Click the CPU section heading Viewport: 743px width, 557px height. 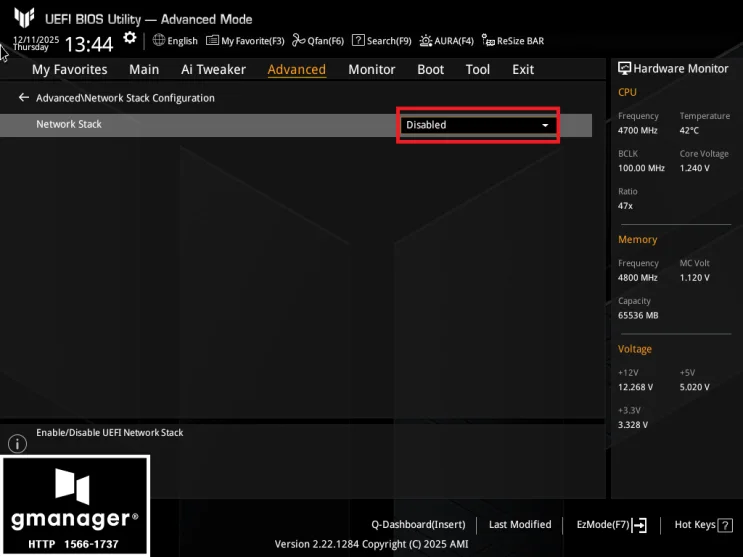[627, 92]
